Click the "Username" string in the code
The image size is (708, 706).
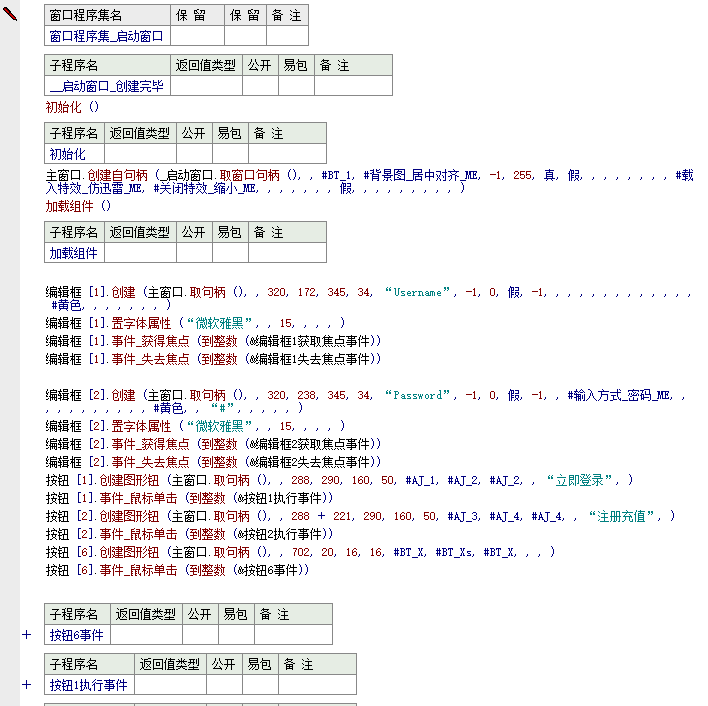coord(417,293)
